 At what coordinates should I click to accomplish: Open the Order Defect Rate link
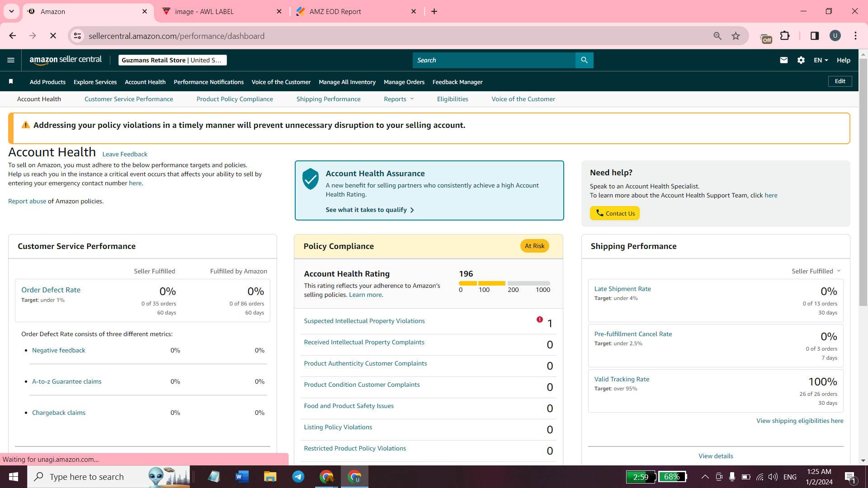coord(51,290)
